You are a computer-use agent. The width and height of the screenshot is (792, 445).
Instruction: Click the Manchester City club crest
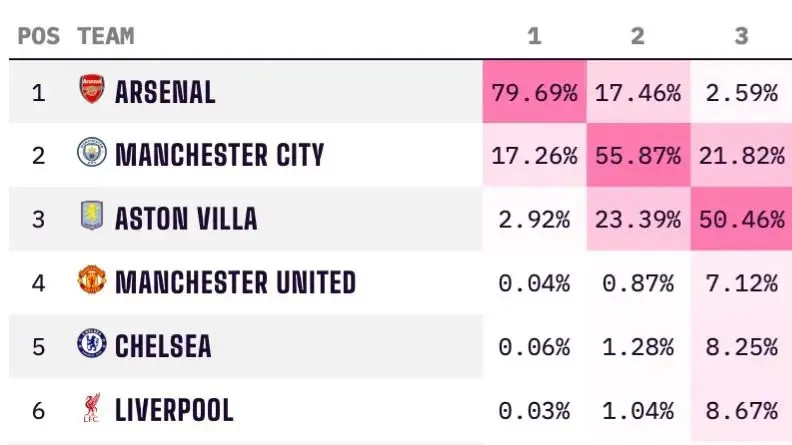(91, 154)
